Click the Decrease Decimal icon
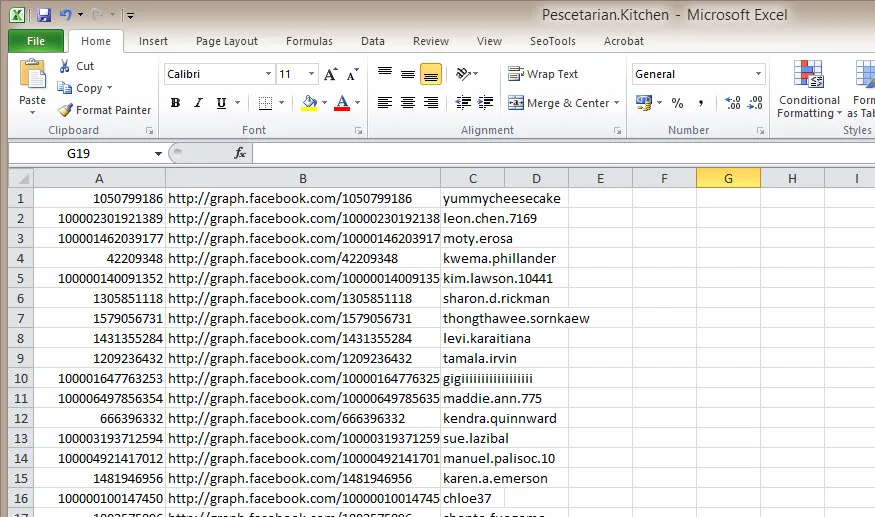The height and width of the screenshot is (517, 875). (755, 103)
